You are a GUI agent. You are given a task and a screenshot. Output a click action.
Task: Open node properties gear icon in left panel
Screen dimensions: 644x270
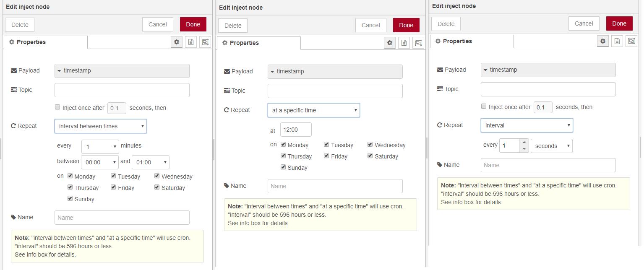click(177, 42)
